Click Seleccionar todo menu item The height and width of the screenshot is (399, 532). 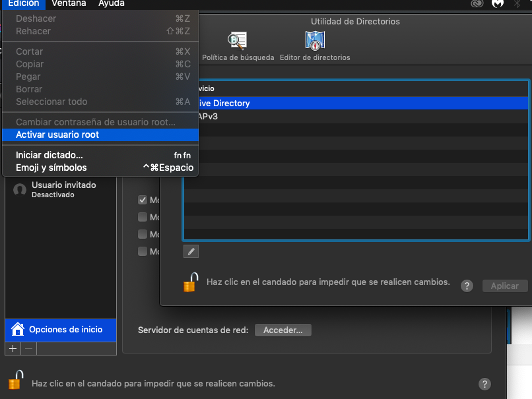pyautogui.click(x=100, y=102)
